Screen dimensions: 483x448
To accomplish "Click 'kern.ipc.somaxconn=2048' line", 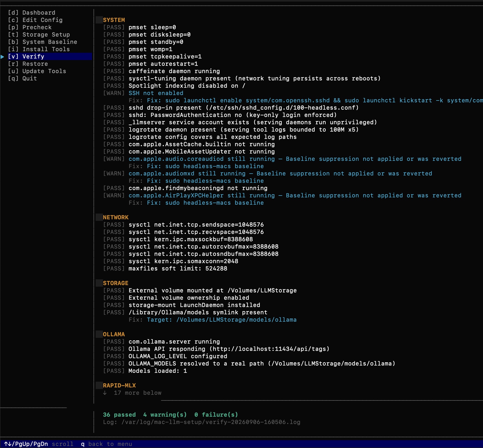I will [x=171, y=261].
